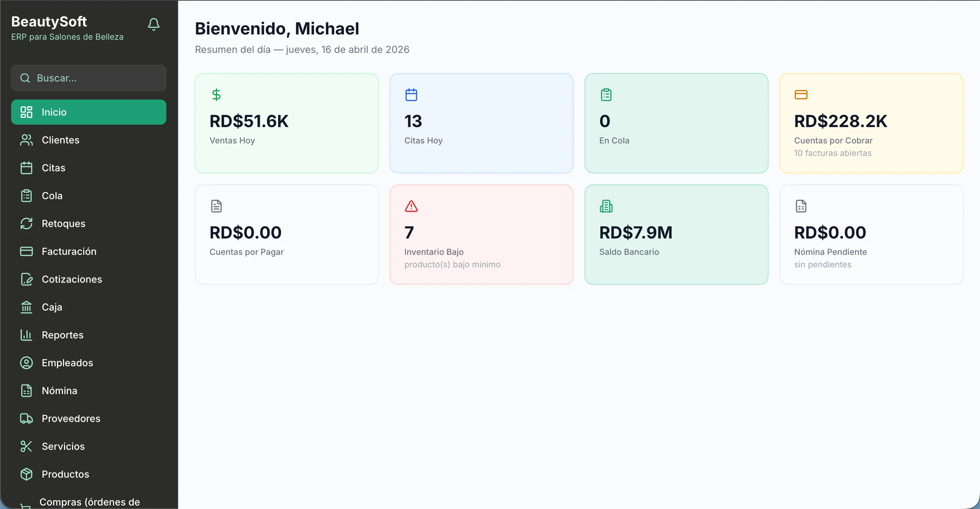Open the Ventas Hoy card

pos(286,123)
